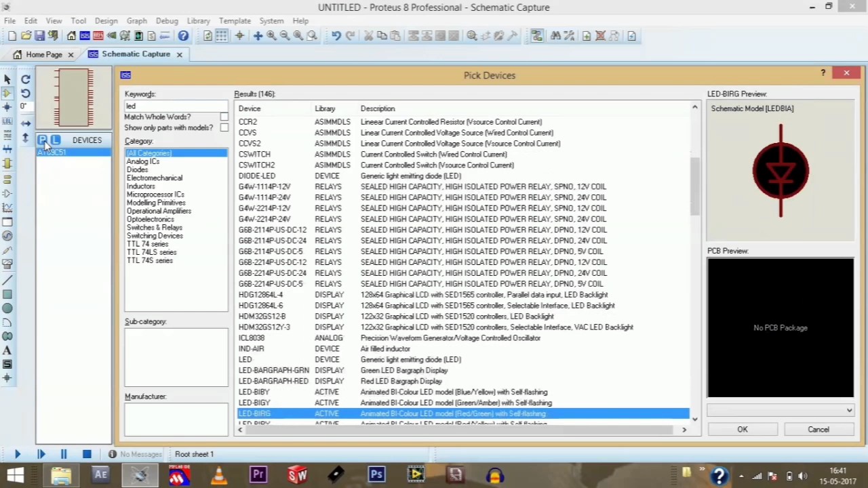Viewport: 868px width, 488px height.
Task: Select the TTL 74LS series category
Action: (x=152, y=252)
